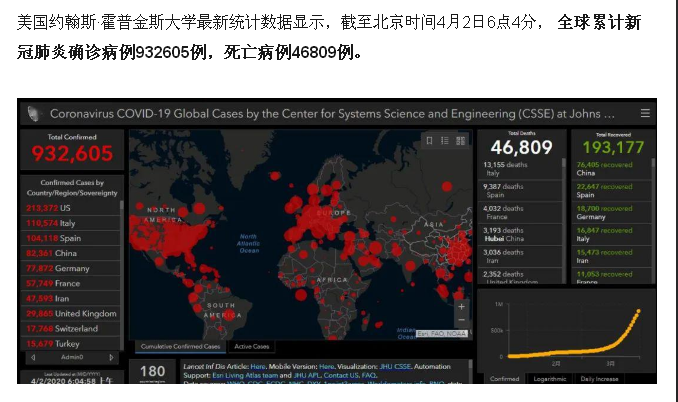Viewport: 678px width, 402px height.
Task: Select the 29,865 United Kingdom row
Action: point(70,314)
